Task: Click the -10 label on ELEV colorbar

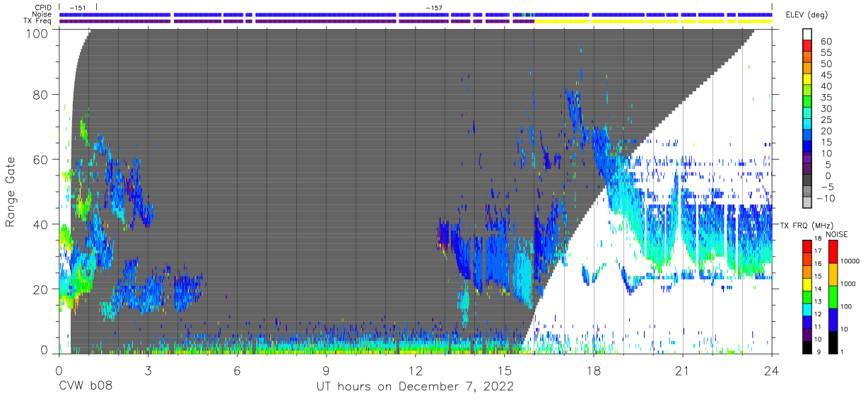Action: click(825, 199)
